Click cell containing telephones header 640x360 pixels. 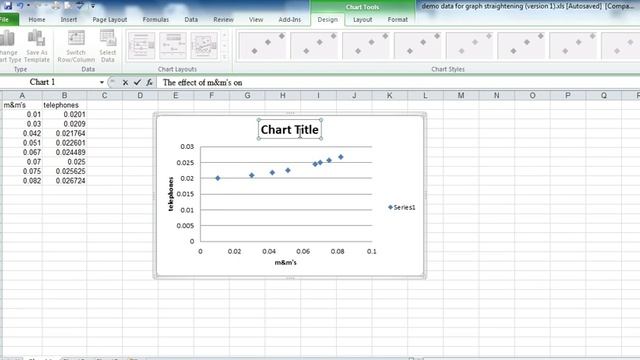(64, 105)
